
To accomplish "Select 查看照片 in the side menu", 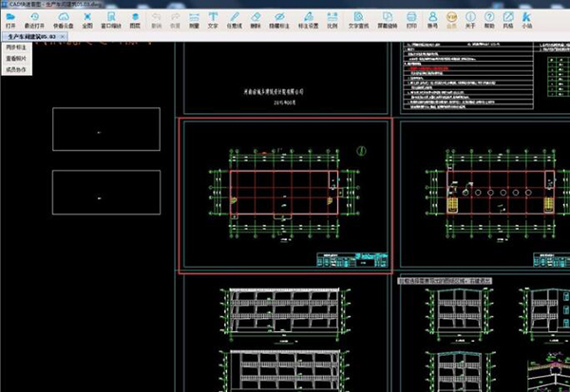I will pyautogui.click(x=16, y=57).
